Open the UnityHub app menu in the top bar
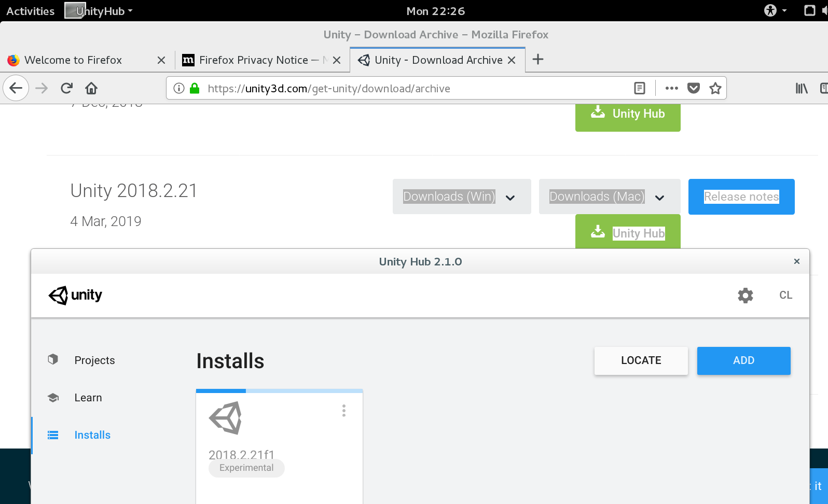This screenshot has width=828, height=504. coord(99,10)
